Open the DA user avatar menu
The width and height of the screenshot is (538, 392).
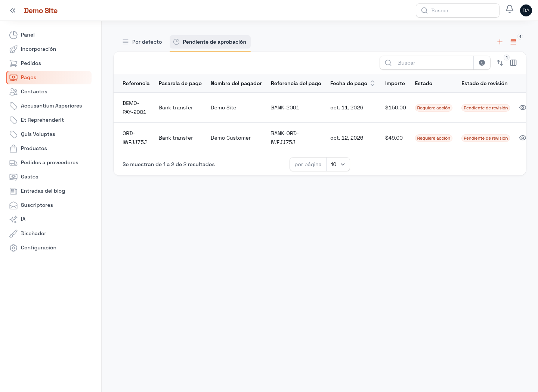526,10
